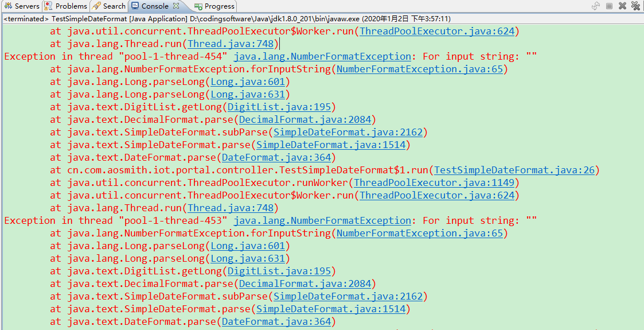The width and height of the screenshot is (644, 330).
Task: Open NumberFormatException.java:65 in the thread-454 trace
Action: pyautogui.click(x=420, y=69)
